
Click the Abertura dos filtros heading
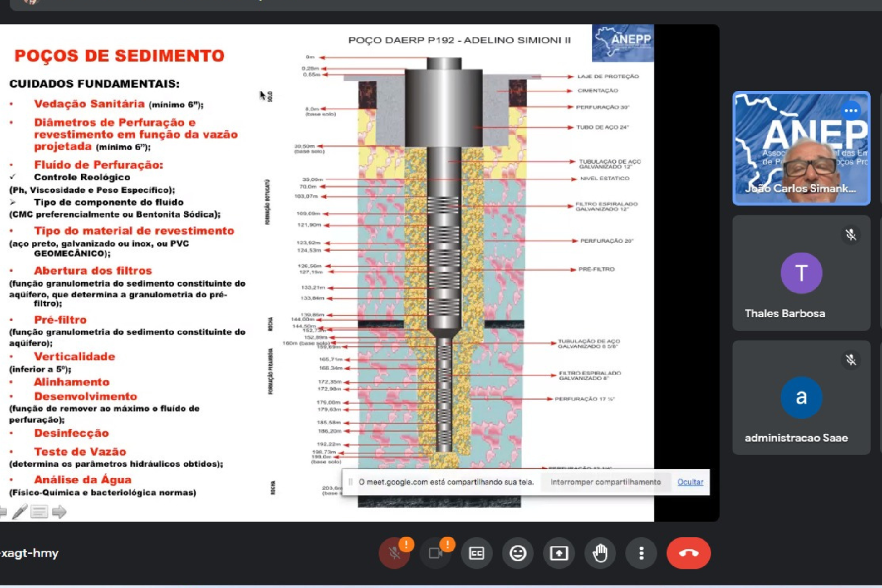(93, 271)
